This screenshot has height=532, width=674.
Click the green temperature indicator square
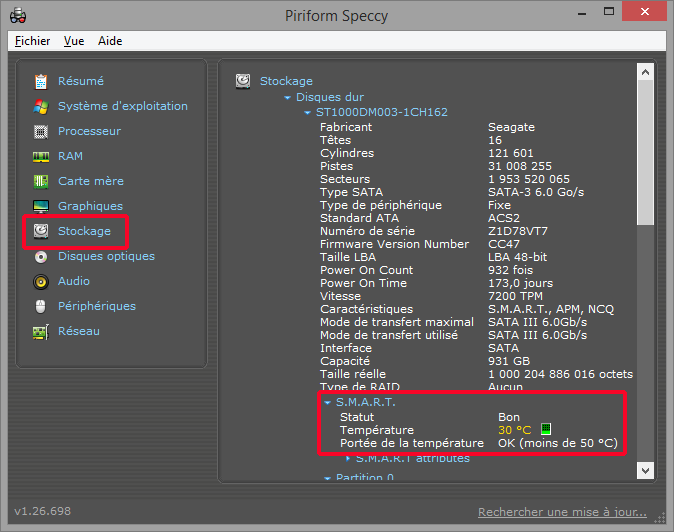coord(546,430)
